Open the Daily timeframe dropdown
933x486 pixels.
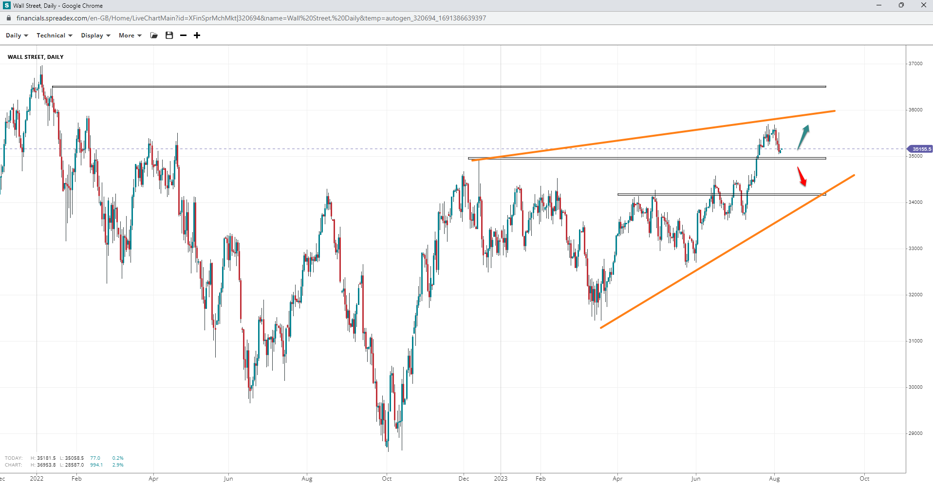click(16, 36)
